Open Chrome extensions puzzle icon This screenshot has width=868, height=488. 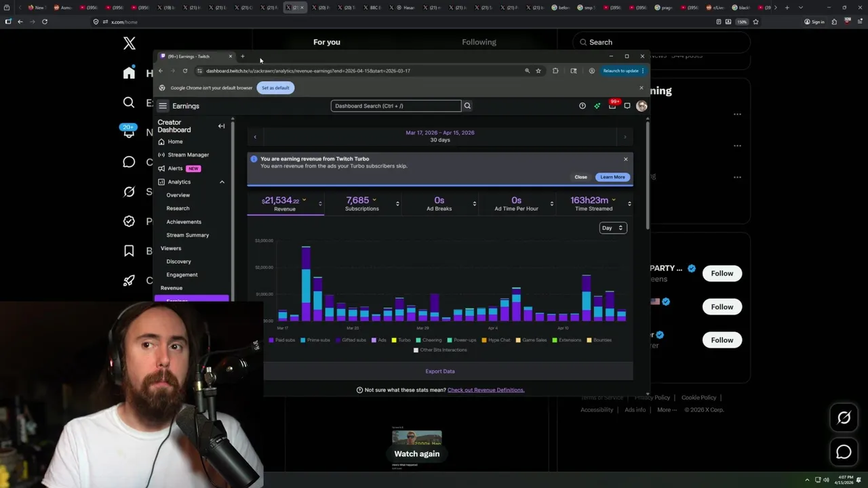pos(555,70)
